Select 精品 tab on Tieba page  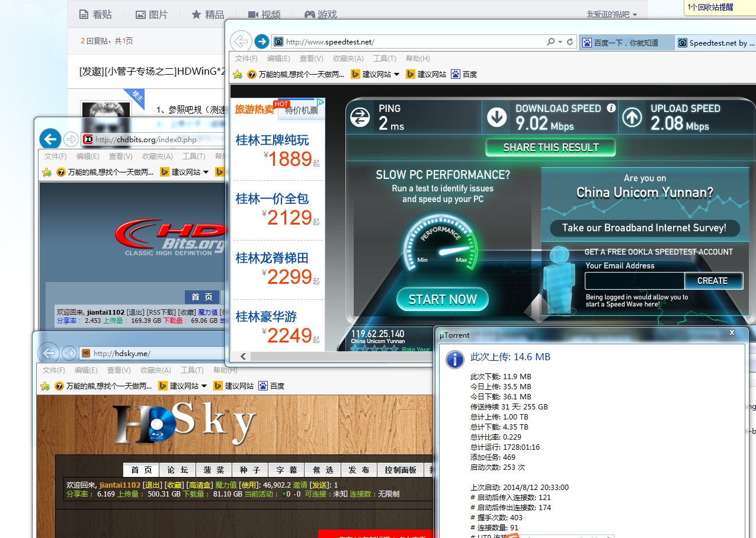click(208, 14)
